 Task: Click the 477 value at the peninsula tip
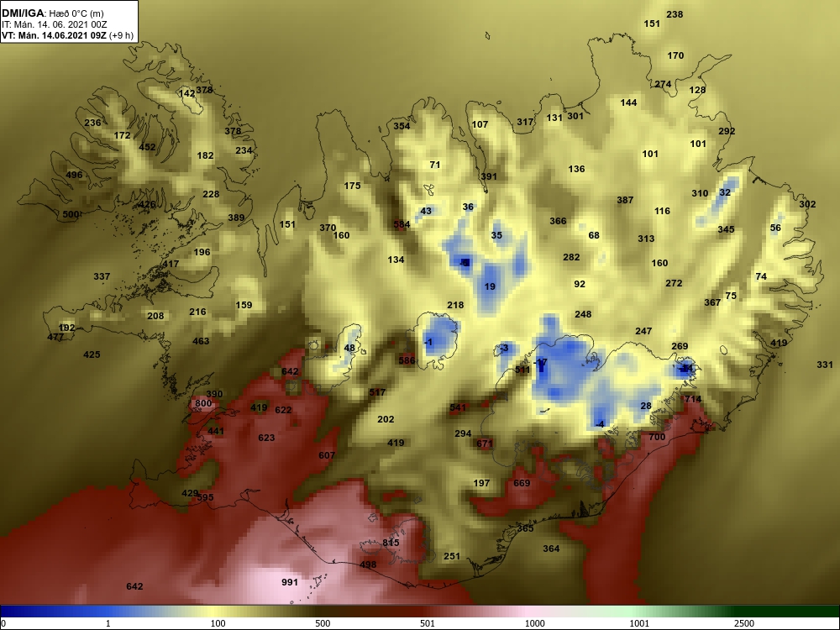pyautogui.click(x=55, y=338)
